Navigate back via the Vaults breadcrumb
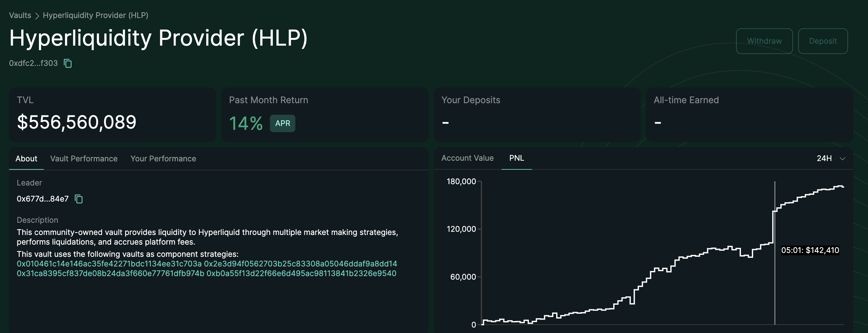This screenshot has width=868, height=333. pos(20,15)
